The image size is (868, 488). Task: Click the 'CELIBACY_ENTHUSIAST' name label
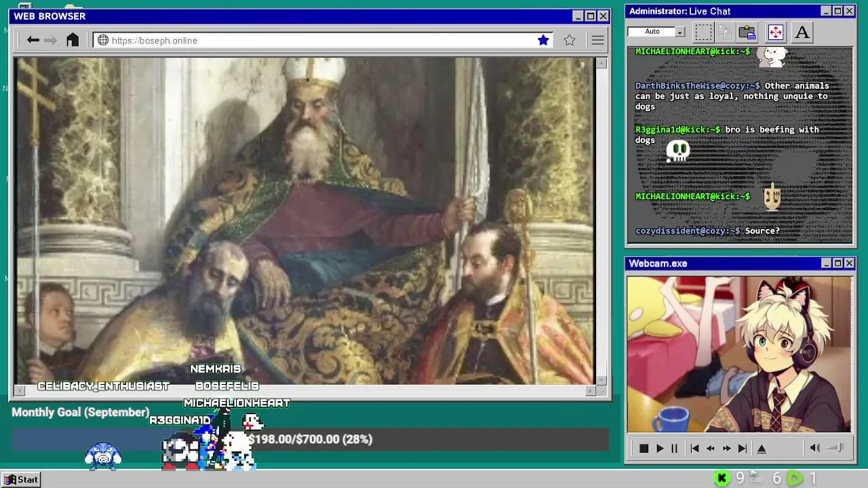(103, 386)
